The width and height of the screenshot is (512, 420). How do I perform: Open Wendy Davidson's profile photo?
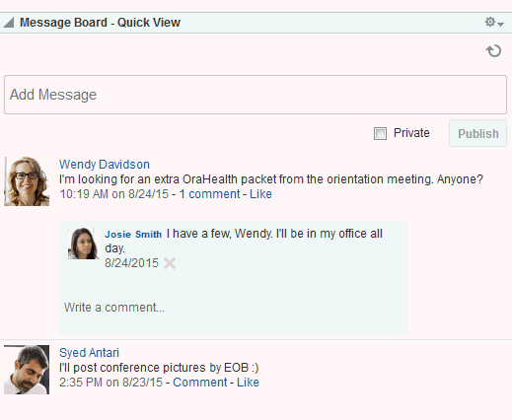point(27,181)
